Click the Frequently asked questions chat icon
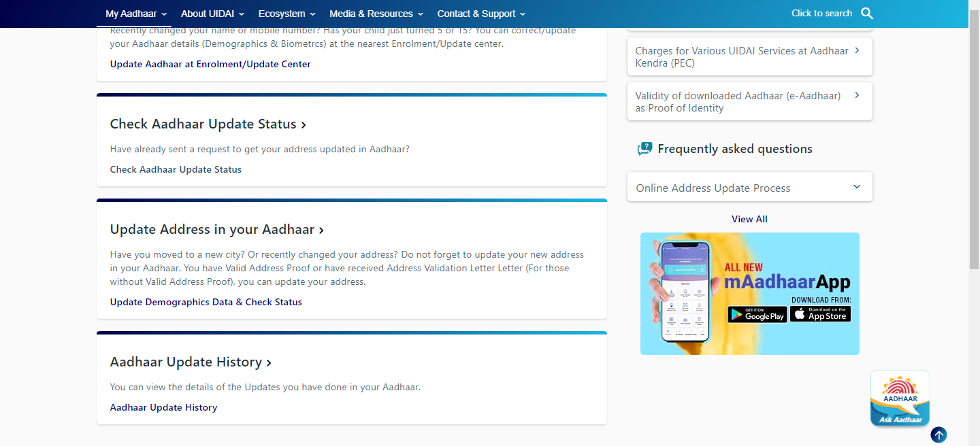The image size is (980, 446). 644,149
